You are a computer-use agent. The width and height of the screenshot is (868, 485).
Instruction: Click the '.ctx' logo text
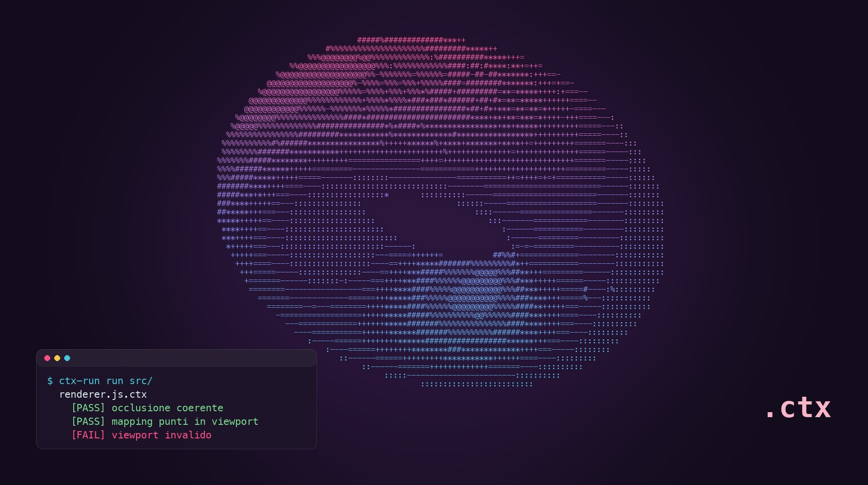click(798, 408)
